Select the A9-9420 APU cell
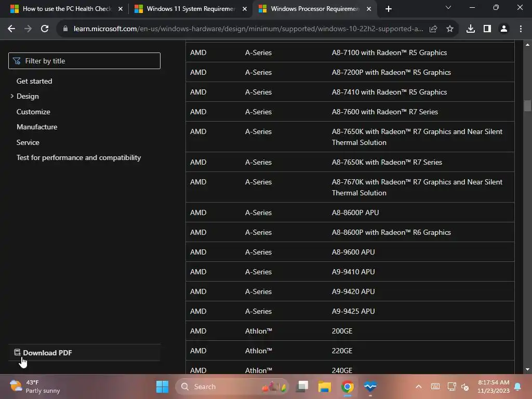Screen dimensions: 532x399 coord(421,291)
